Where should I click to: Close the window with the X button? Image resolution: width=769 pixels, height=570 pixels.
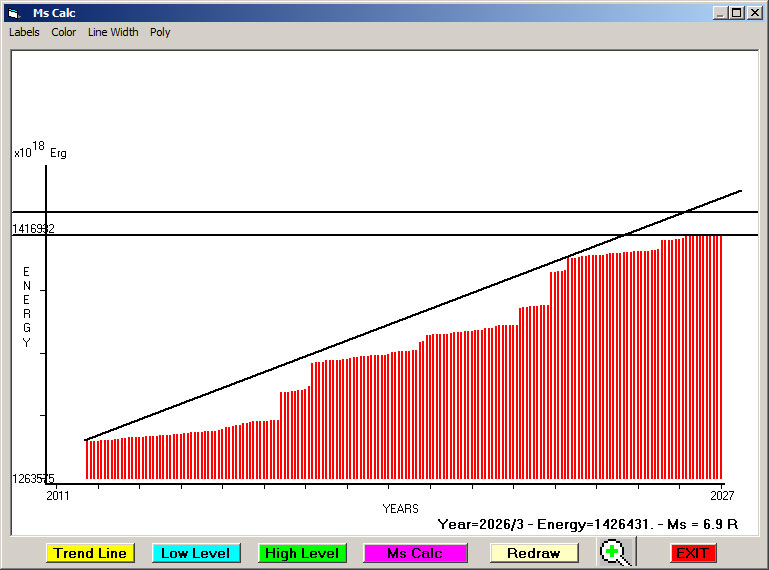pyautogui.click(x=755, y=12)
